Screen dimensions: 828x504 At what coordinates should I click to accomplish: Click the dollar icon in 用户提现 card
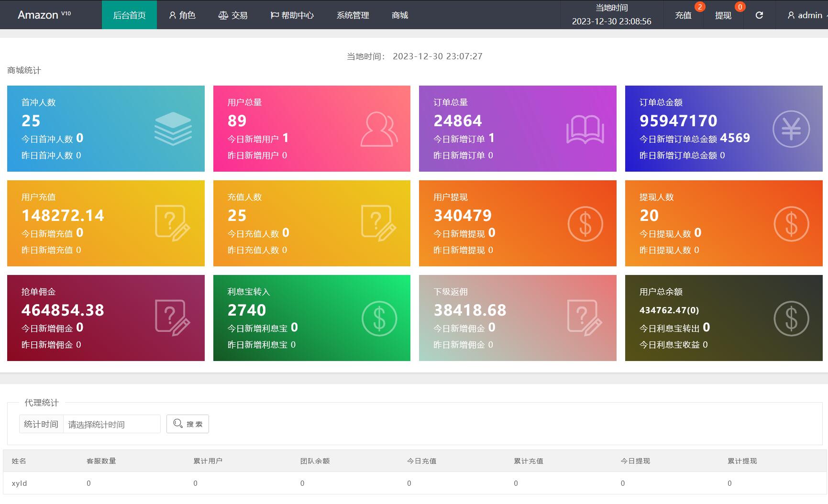point(585,223)
